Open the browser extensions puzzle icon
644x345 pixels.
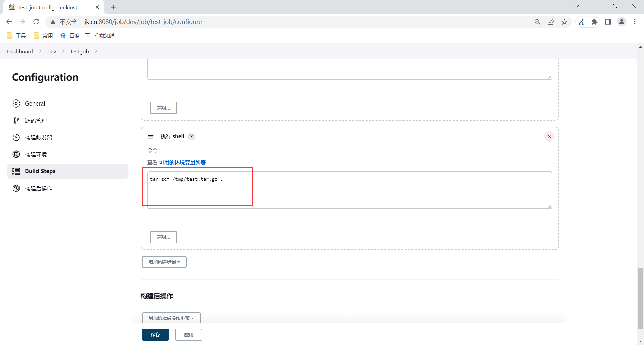[594, 22]
